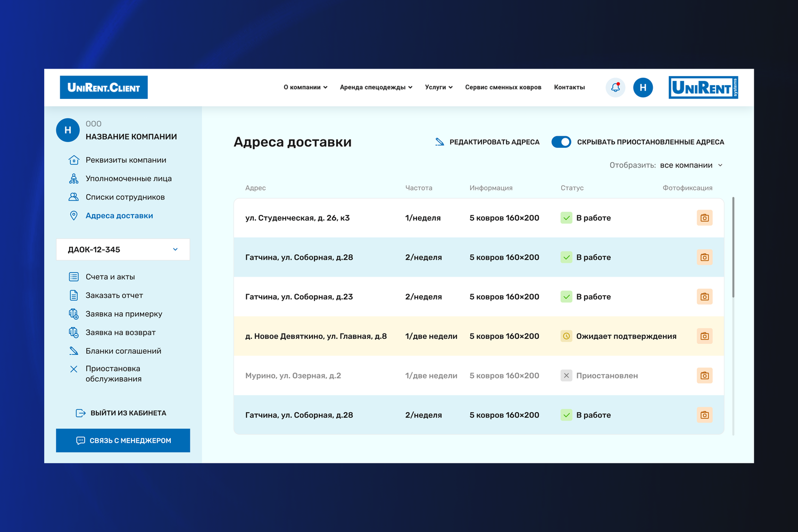Screen dimensions: 798x532
Task: Click pen icon beside Бланки соглашений
Action: click(x=74, y=351)
